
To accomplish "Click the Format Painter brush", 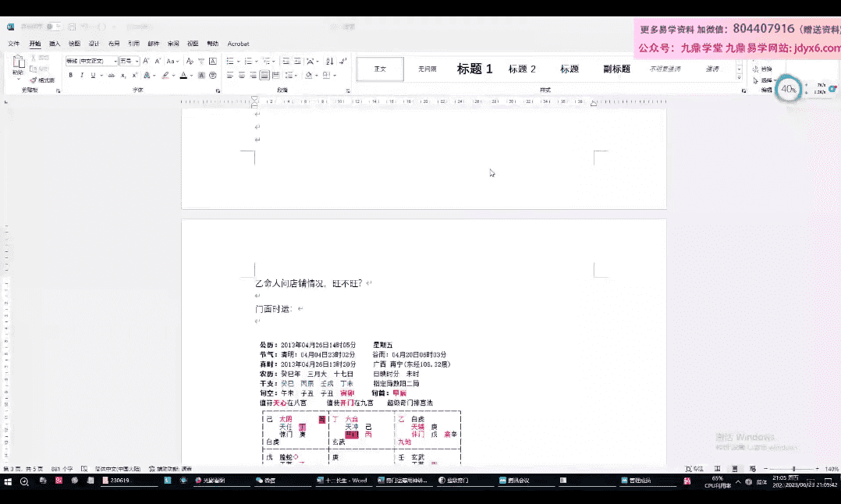I will coord(41,80).
